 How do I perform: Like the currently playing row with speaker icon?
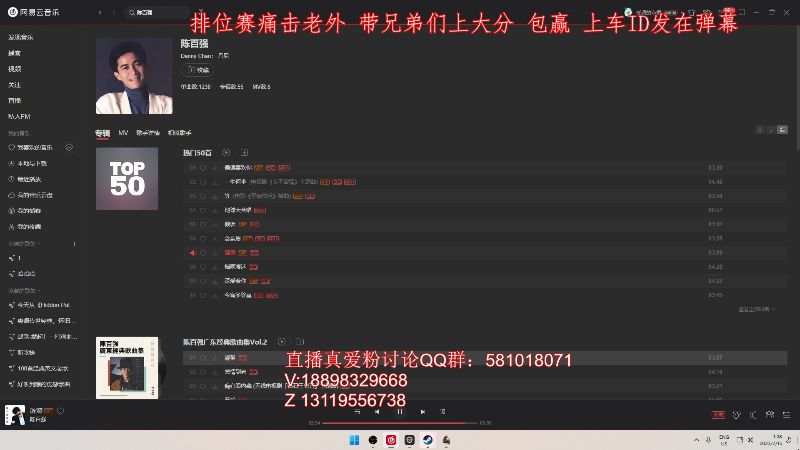[203, 253]
